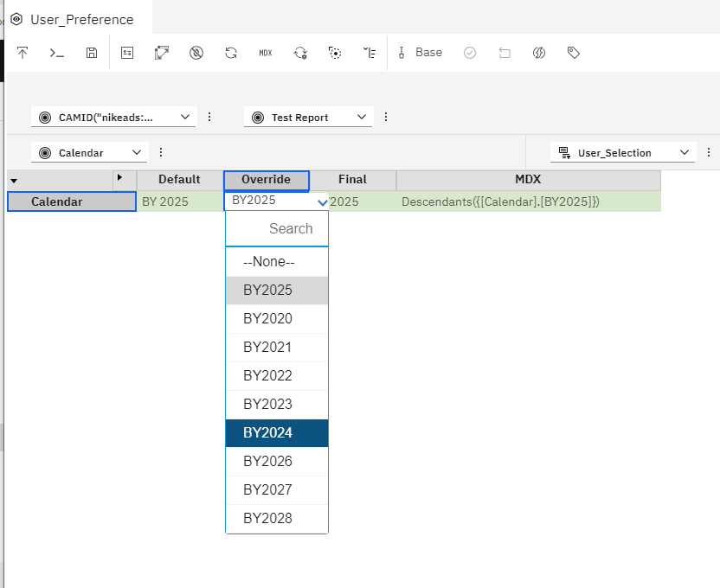Viewport: 720px width, 588px height.
Task: Open the MDX editor icon
Action: pos(265,53)
